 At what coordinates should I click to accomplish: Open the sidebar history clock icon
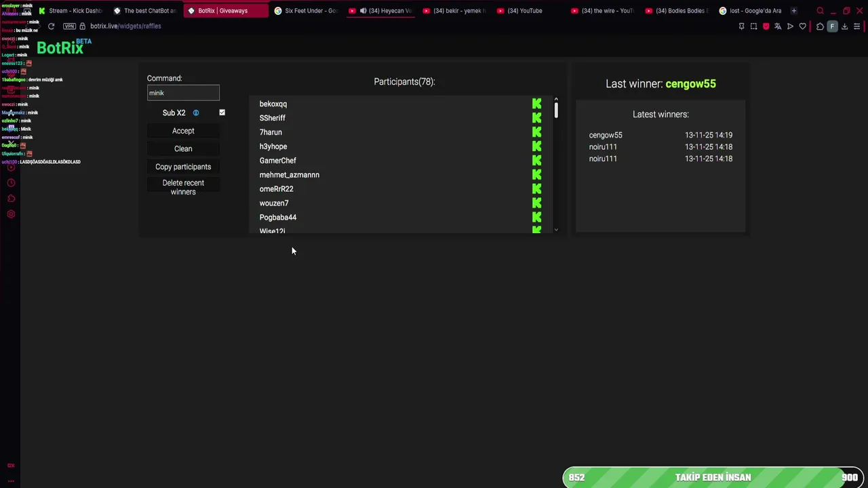pos(11,183)
